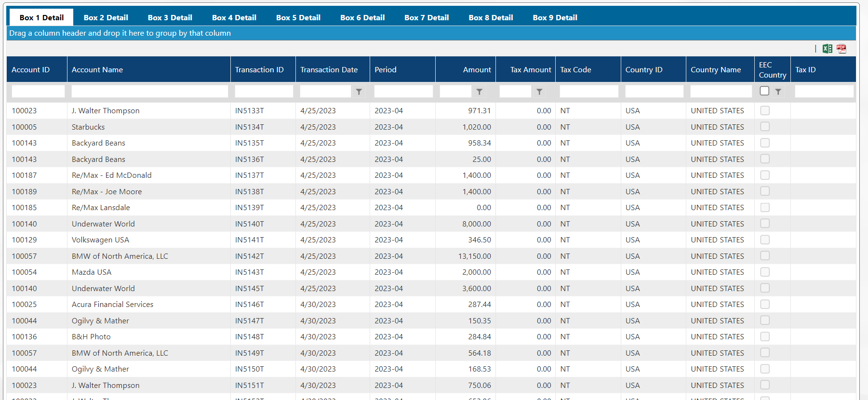Switch to Box 2 Detail tab

(106, 17)
